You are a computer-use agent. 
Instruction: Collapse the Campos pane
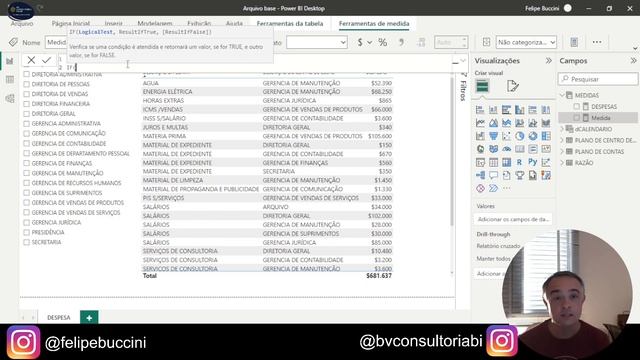633,61
